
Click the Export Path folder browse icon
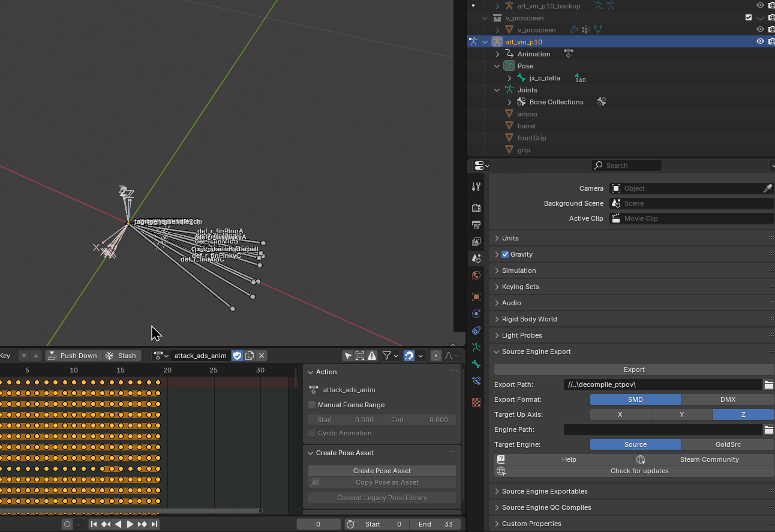768,384
